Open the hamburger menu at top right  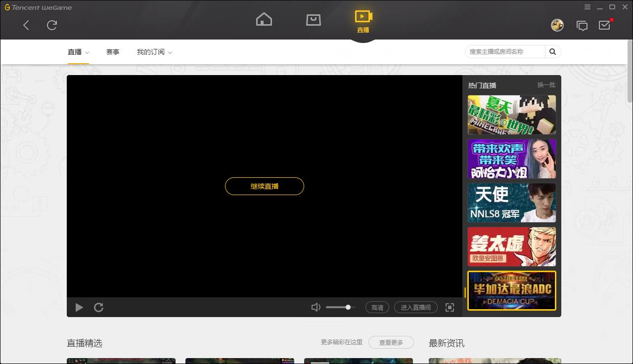coord(588,7)
